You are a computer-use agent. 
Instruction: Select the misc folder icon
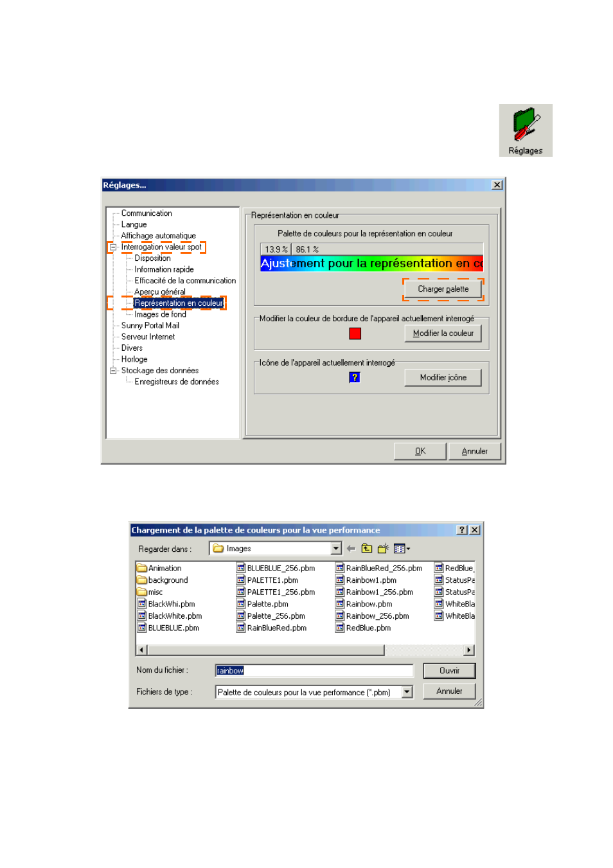(x=142, y=592)
